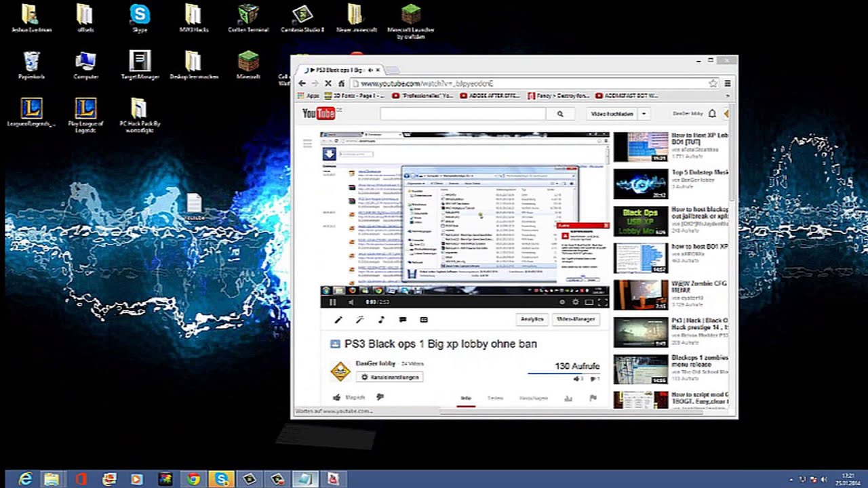Open the Video-Manager button

click(x=576, y=319)
